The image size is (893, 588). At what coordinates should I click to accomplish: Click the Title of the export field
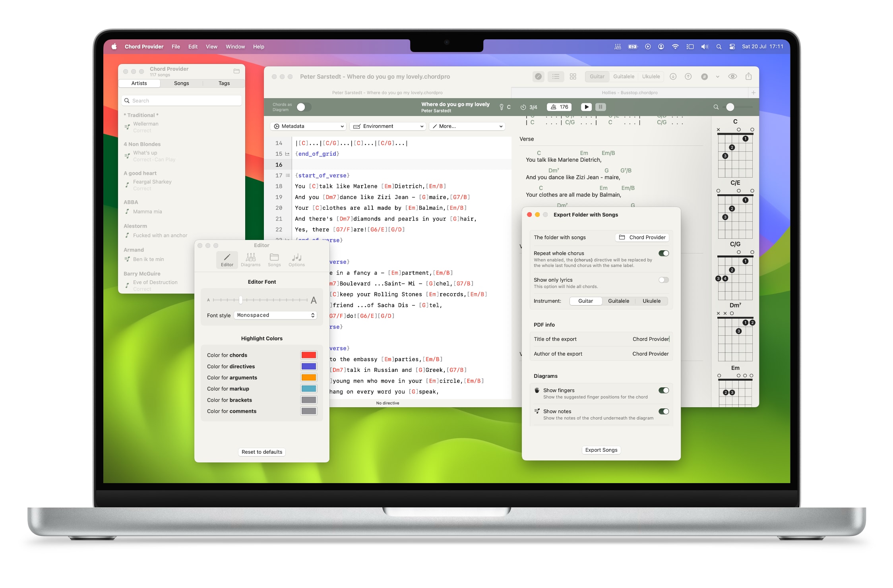(601, 339)
